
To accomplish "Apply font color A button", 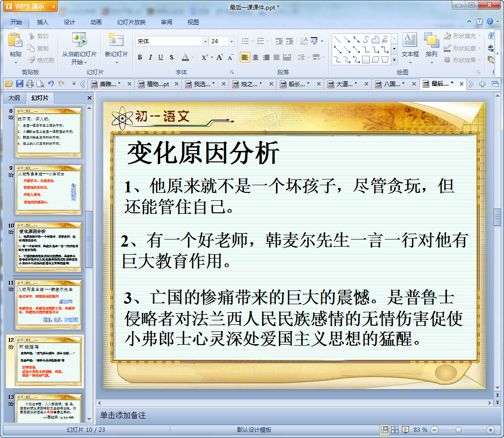I will 185,57.
